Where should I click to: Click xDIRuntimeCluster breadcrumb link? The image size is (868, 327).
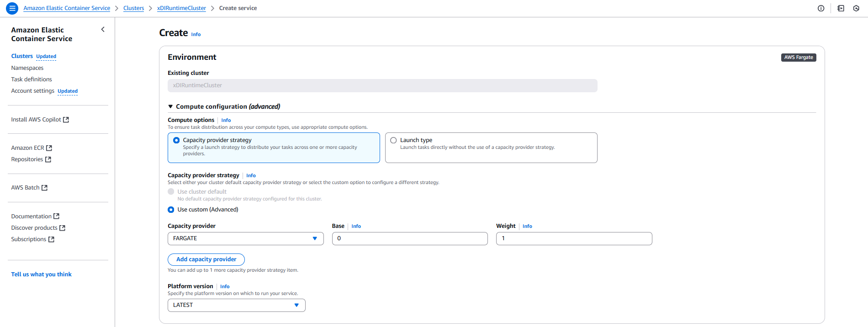coord(181,8)
